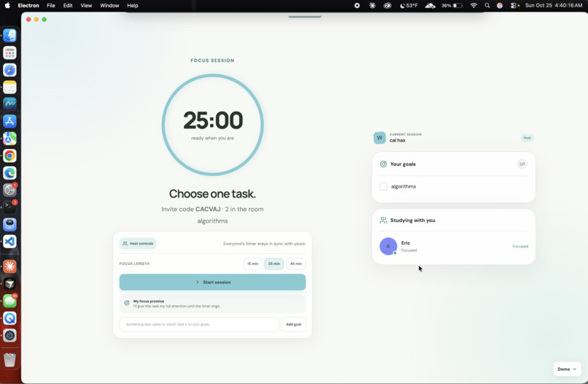Select 45 min focus length

click(296, 264)
